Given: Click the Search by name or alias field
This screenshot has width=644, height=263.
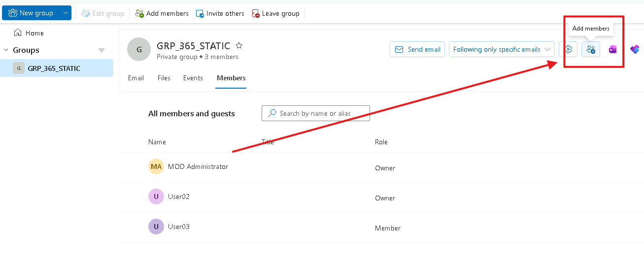Looking at the screenshot, I should (316, 113).
